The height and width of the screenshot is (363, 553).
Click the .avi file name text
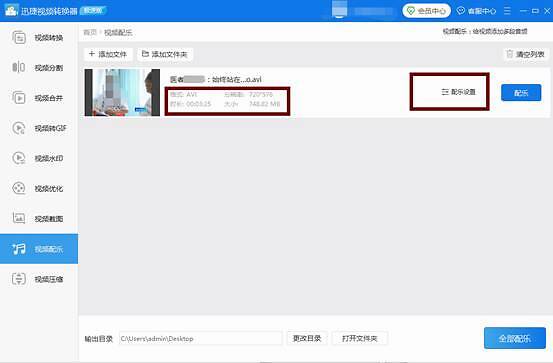(215, 79)
